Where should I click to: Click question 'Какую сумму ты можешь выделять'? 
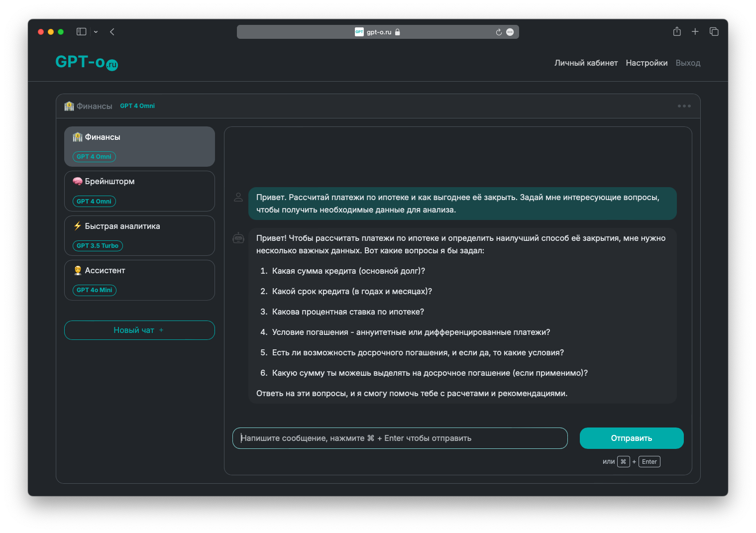[x=430, y=373]
